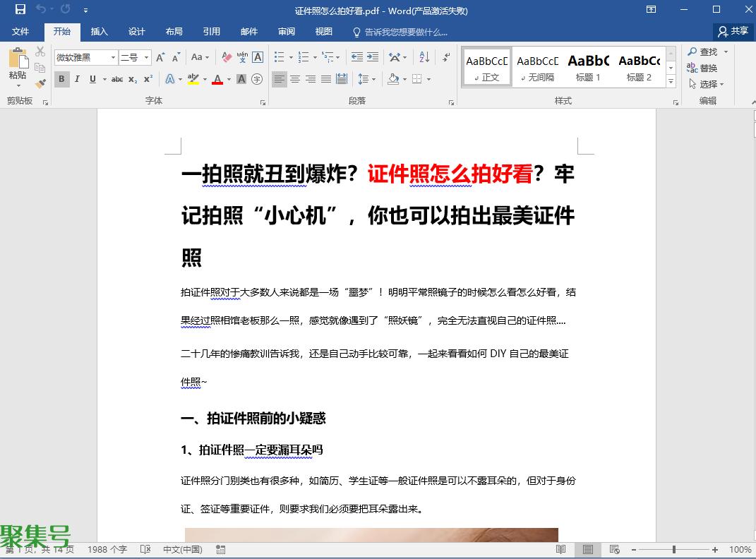Switch to Read Mode via status bar icon
Screen dimensions: 756x559
tap(561, 549)
